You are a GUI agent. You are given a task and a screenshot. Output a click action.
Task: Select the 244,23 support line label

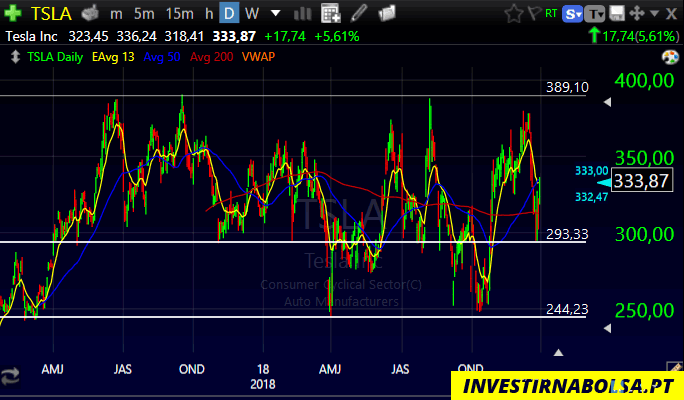pyautogui.click(x=567, y=309)
